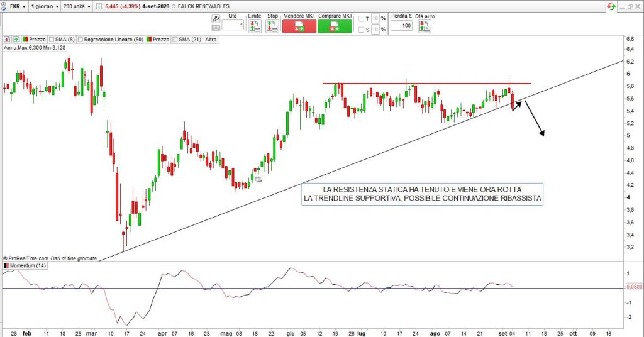The image size is (644, 337).
Task: Enable the SMA (8) checkbox
Action: pyautogui.click(x=50, y=39)
